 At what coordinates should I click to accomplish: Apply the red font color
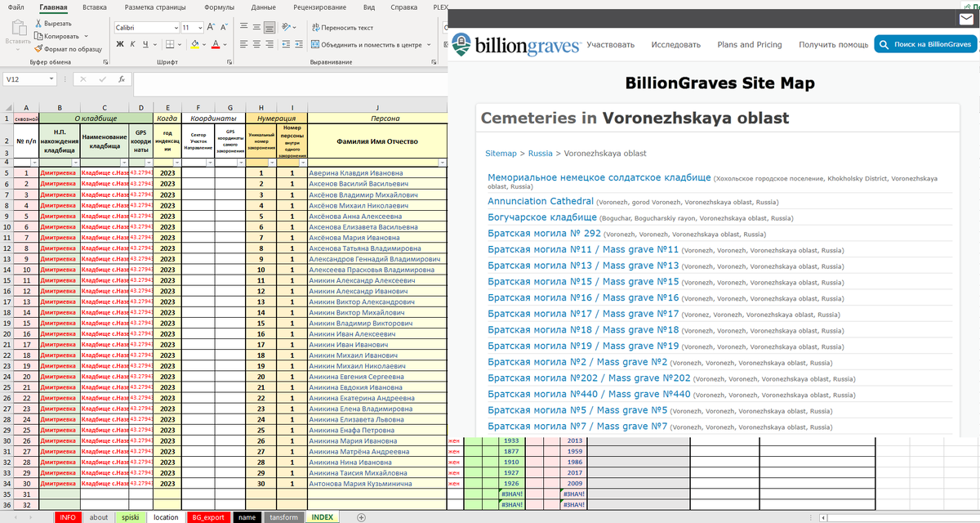tap(216, 44)
